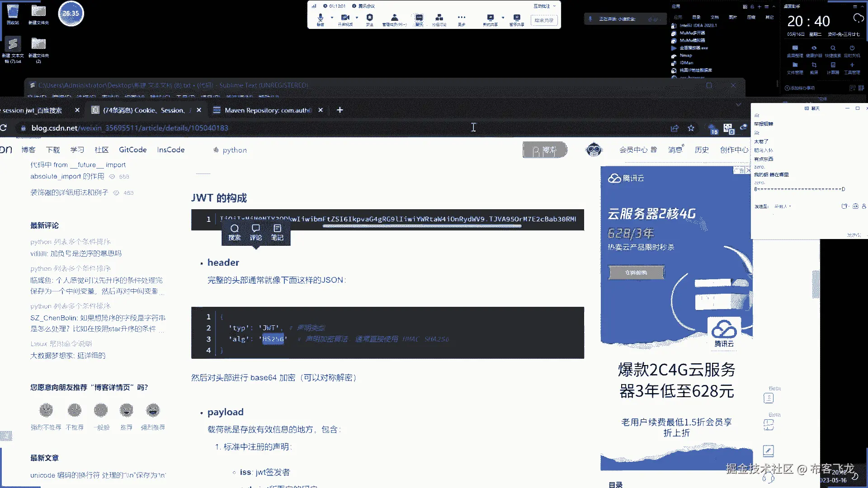Select the 推荐 rating face
The image size is (868, 488).
[127, 410]
